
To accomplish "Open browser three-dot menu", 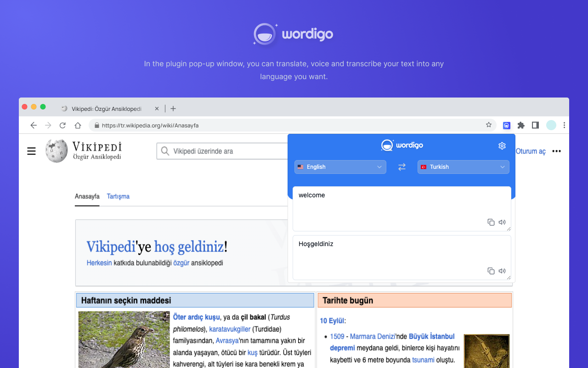I will pos(564,125).
